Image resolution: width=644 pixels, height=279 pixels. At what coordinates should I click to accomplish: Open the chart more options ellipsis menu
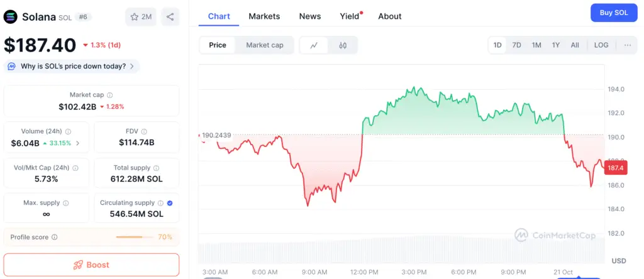pyautogui.click(x=628, y=45)
